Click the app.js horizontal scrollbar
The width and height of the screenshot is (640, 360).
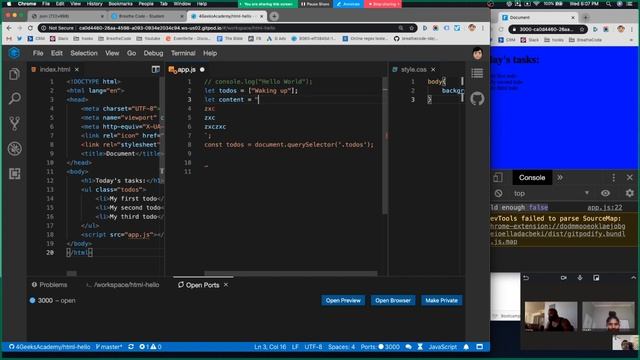pos(290,273)
